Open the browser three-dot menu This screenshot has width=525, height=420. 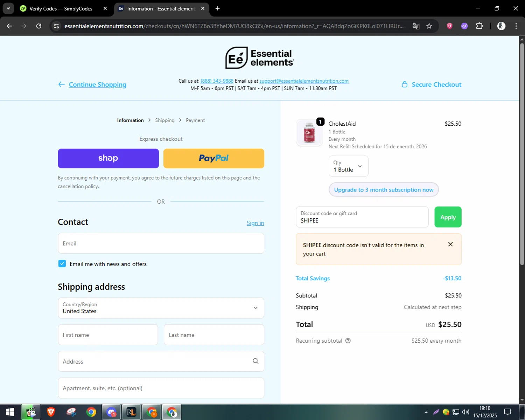[x=516, y=26]
